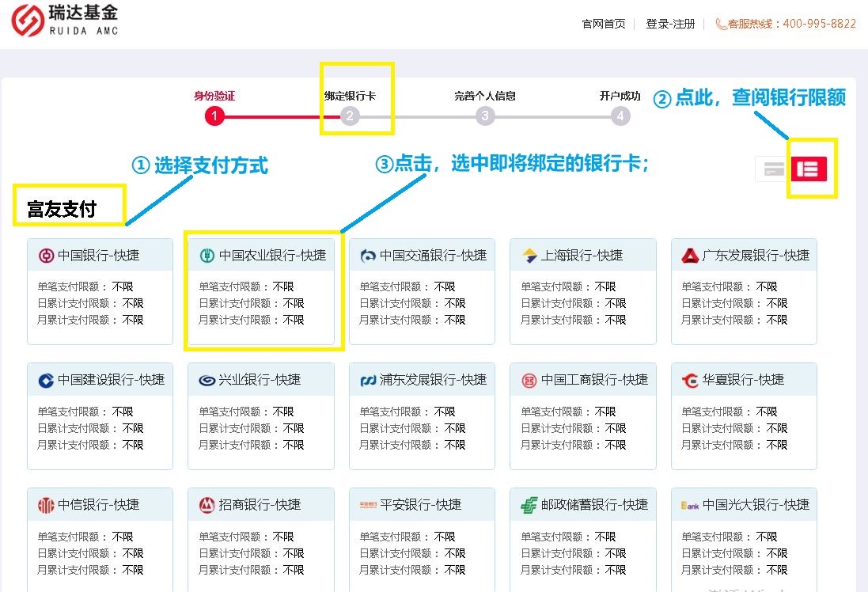Click the 兴业银行 logo icon

coord(207,381)
